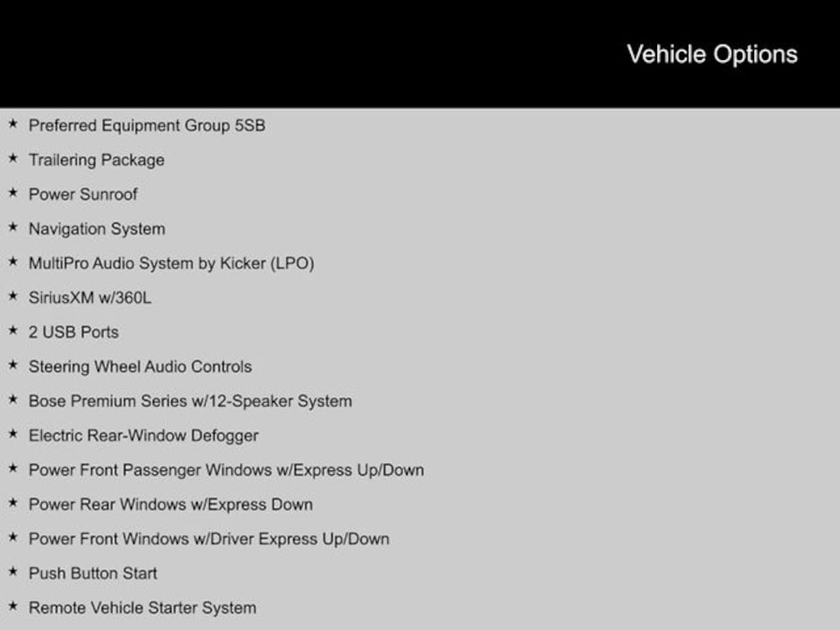Select the Remote Vehicle Starter System text
This screenshot has width=840, height=630.
coord(143,608)
